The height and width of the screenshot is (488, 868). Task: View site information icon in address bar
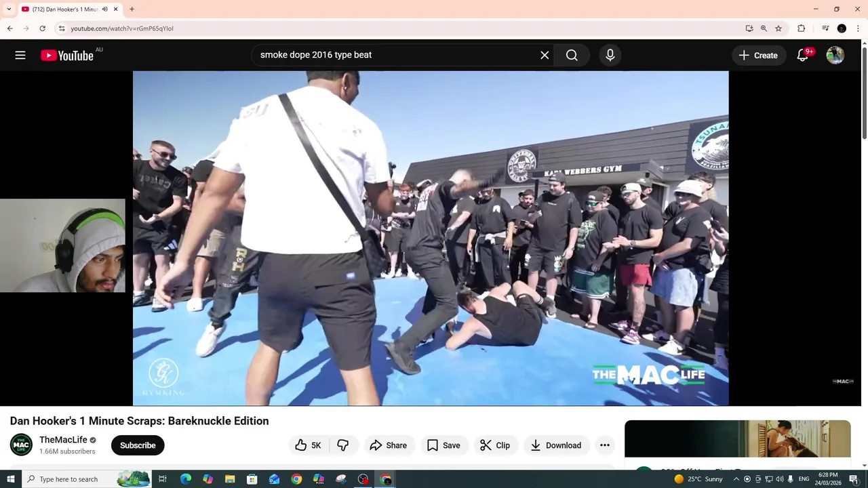62,28
